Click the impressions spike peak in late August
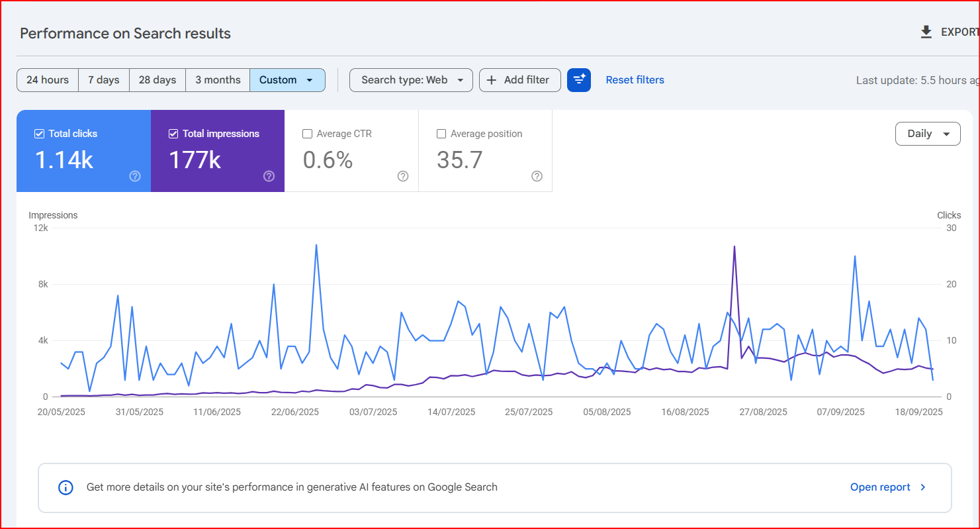Screen dimensions: 980x529 (x=735, y=246)
